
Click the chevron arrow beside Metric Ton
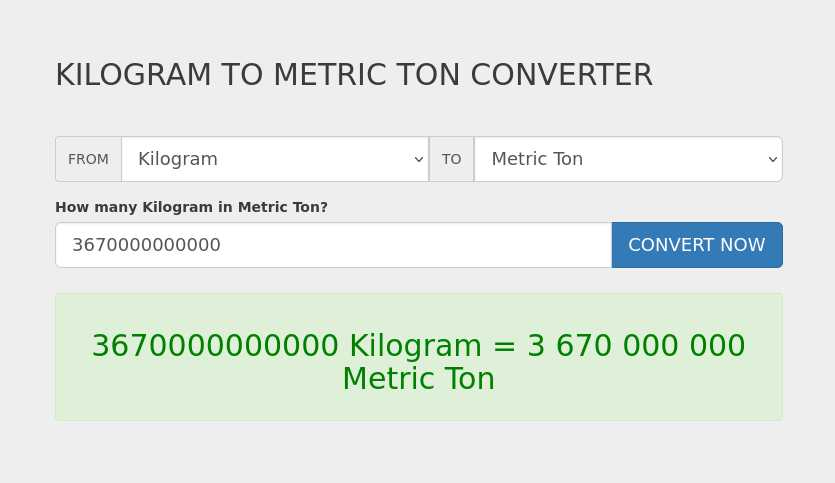coord(772,159)
